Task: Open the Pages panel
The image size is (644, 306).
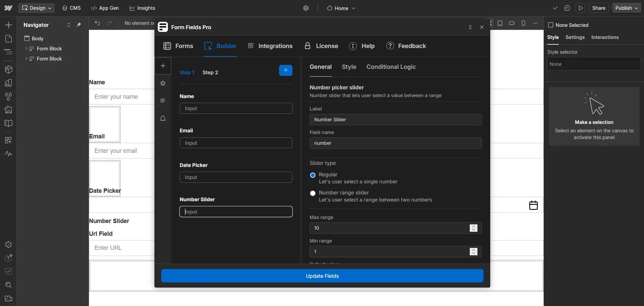Action: 8,39
